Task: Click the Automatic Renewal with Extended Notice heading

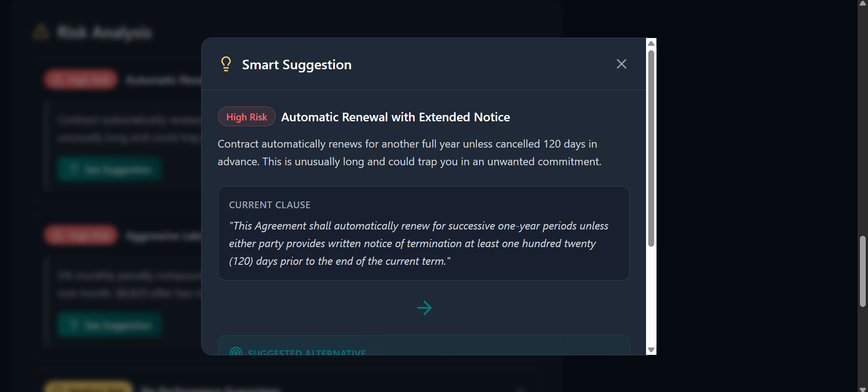Action: (395, 117)
